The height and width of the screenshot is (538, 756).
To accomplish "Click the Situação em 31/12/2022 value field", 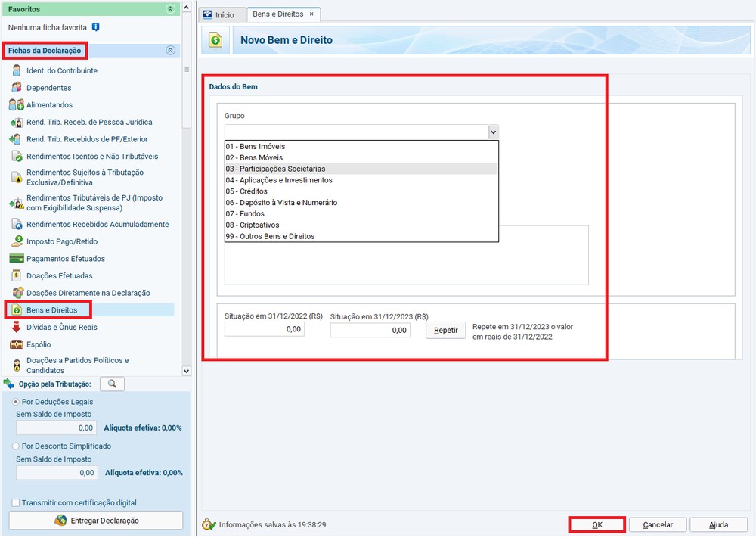I will click(x=265, y=330).
